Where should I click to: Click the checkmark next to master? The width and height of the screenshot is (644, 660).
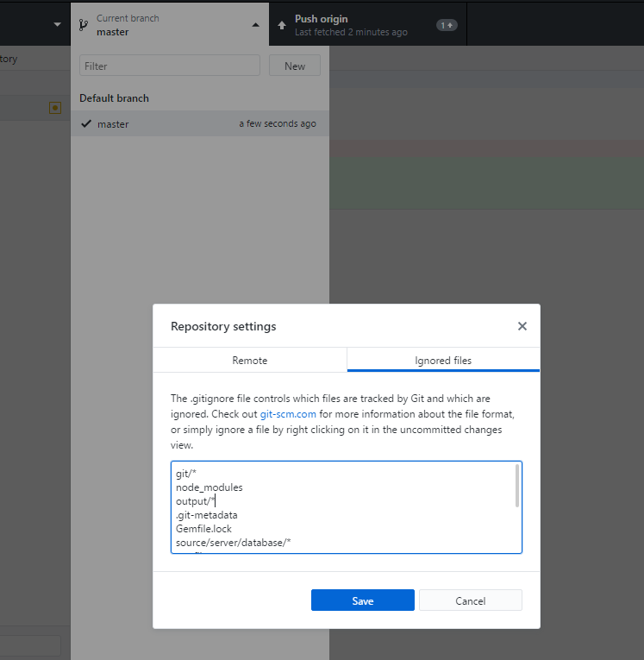[x=86, y=123]
